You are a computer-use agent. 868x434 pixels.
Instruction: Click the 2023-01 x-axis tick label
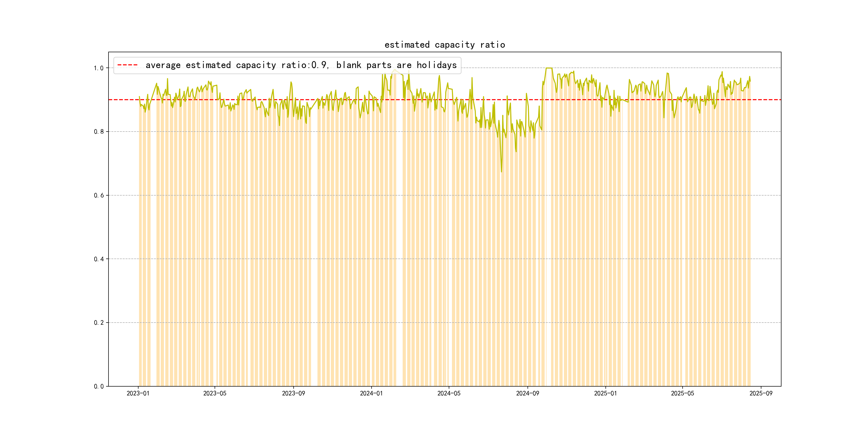138,393
